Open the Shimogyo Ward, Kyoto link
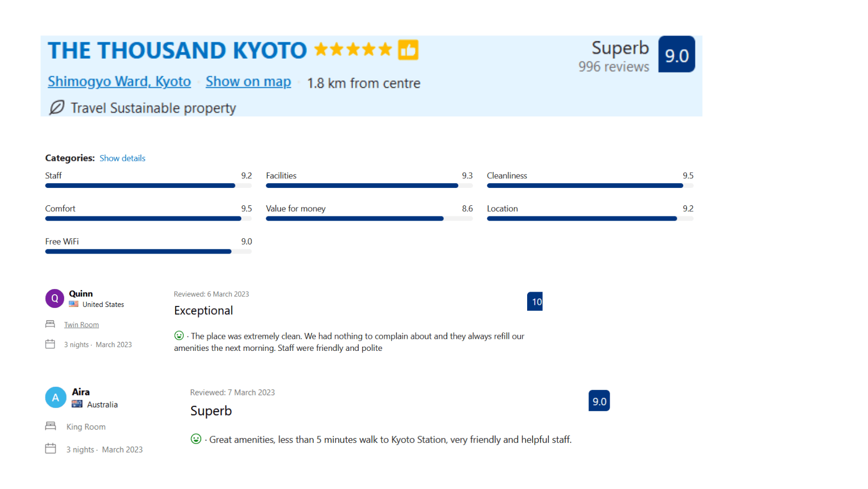Screen dimensions: 868x489 (119, 81)
